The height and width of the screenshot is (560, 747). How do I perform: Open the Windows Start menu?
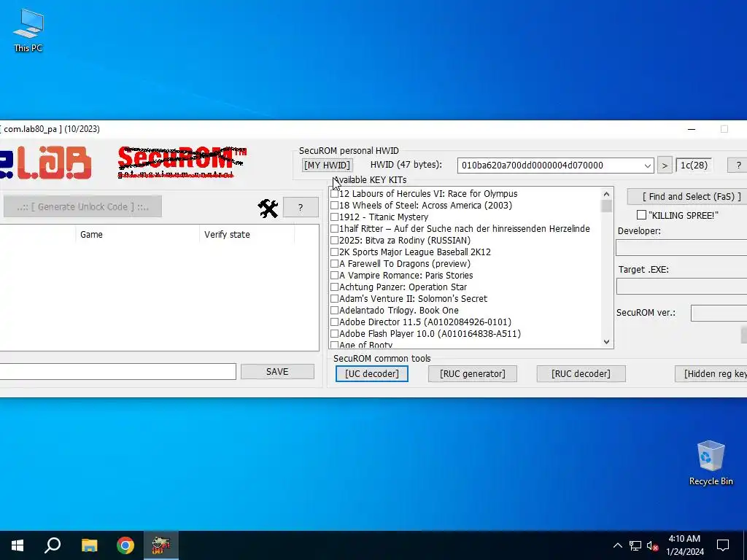[x=18, y=545]
